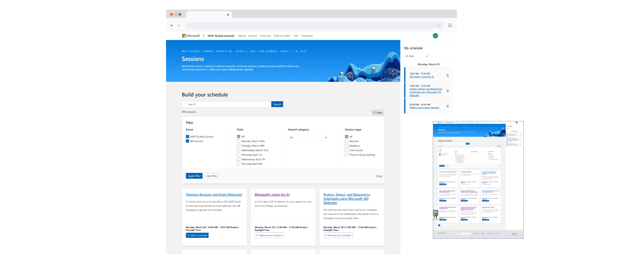Image resolution: width=644 pixels, height=254 pixels.
Task: Delete the Solorigate session from My schedule
Action: (448, 91)
